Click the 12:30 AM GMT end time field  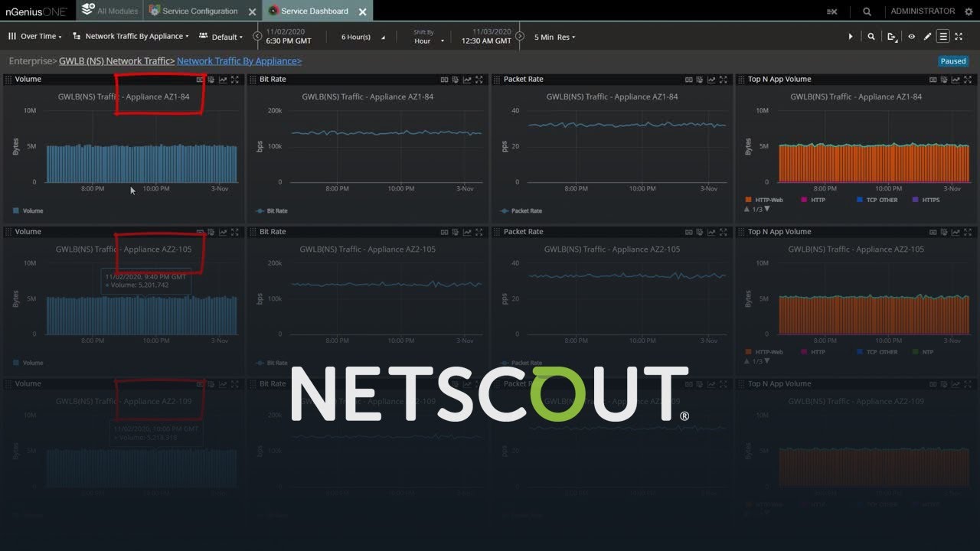coord(486,37)
